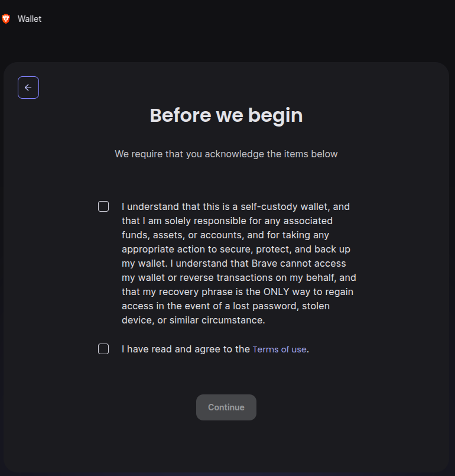Tick the Terms of use agreement checkbox
Viewport: 455px width, 476px height.
click(103, 349)
